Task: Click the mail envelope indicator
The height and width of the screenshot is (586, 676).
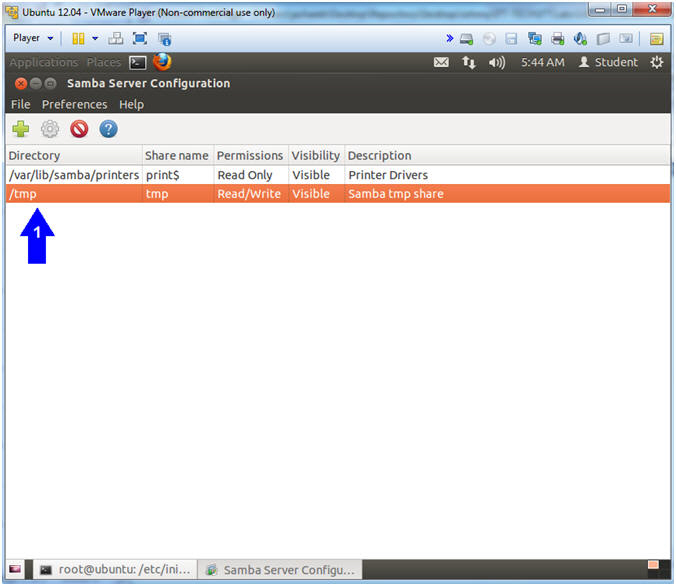Action: coord(441,63)
